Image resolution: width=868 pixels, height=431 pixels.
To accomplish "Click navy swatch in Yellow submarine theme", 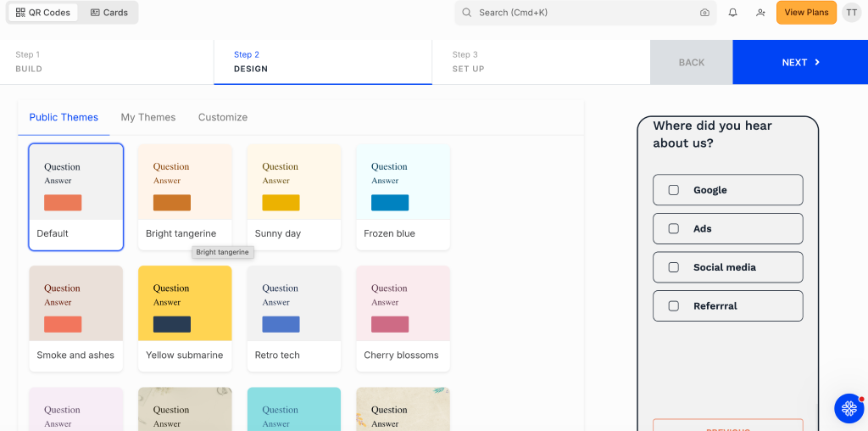I will pos(172,324).
